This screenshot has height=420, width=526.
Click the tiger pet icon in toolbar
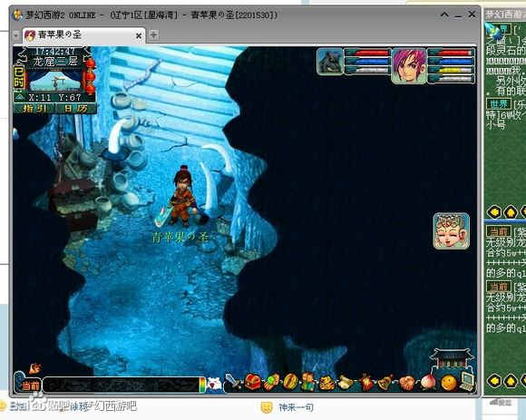[x=326, y=383]
